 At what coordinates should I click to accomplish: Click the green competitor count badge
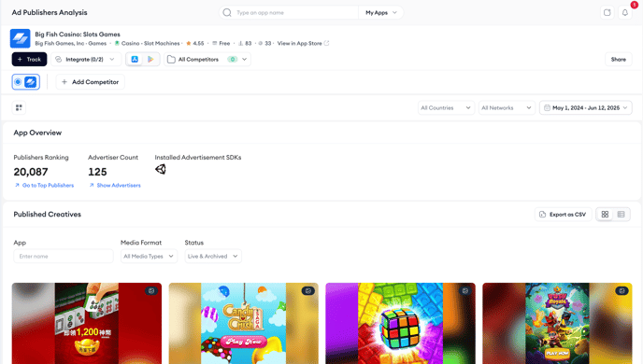[233, 60]
